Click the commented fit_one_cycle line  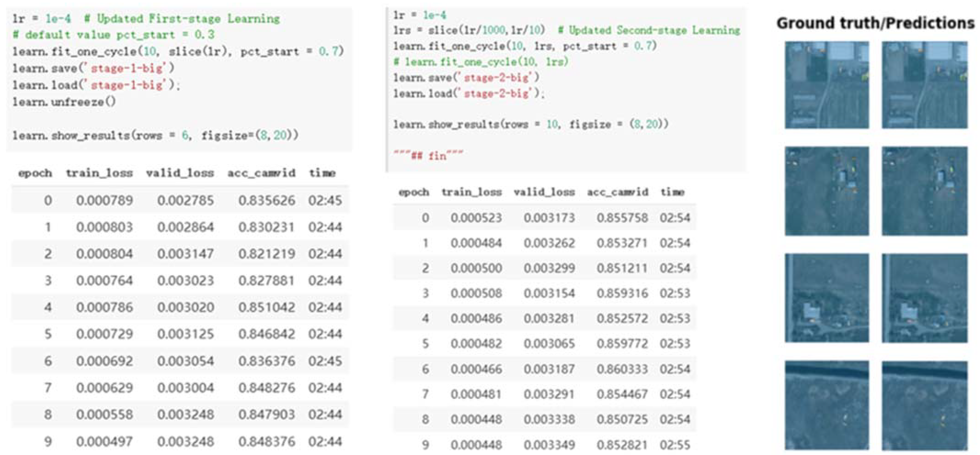click(x=481, y=62)
